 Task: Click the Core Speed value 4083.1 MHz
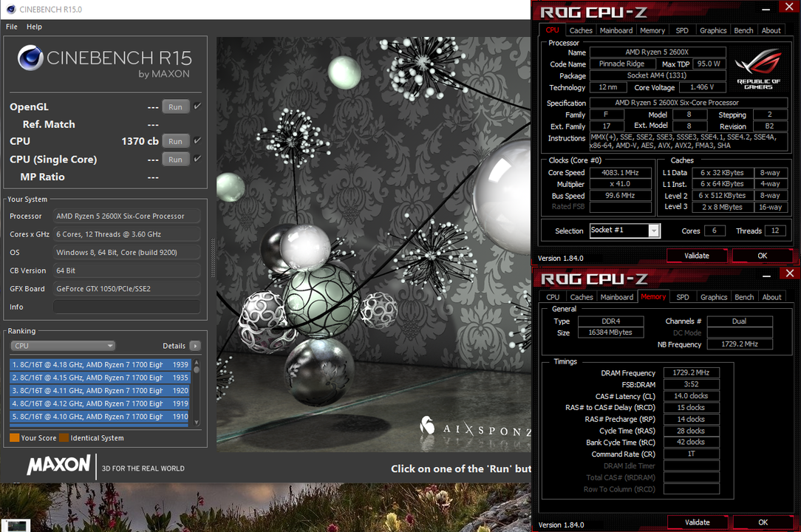tap(620, 173)
